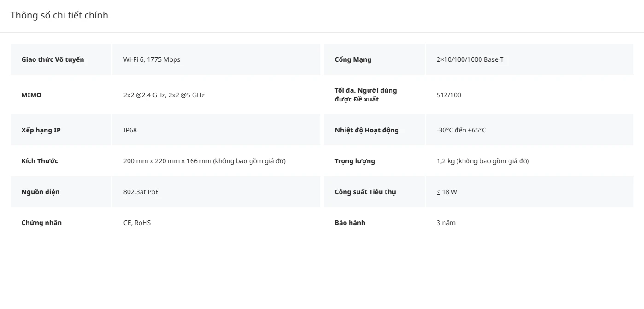
Task: Select the value "Wi-Fi 6, 1775 Mbps"
Action: pyautogui.click(x=152, y=59)
